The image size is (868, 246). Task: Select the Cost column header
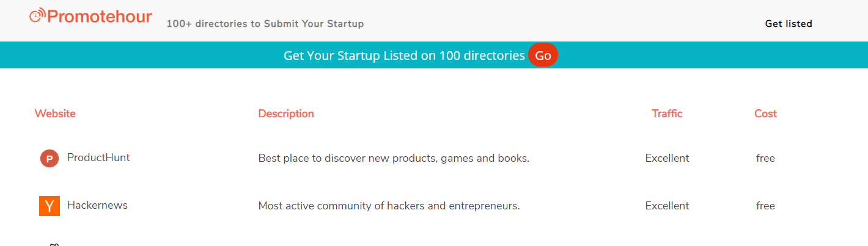pos(765,114)
